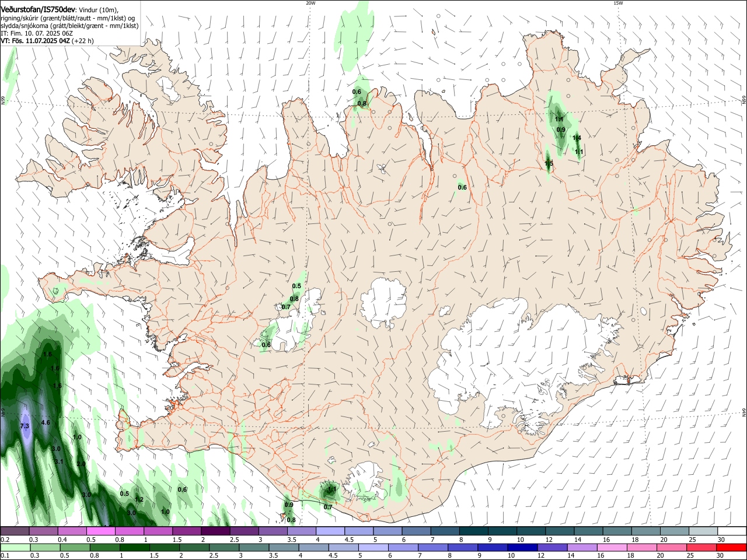This screenshot has width=747, height=560.
Task: Click the bright pink 0.5–0.8 snow swatch
Action: tap(100, 531)
